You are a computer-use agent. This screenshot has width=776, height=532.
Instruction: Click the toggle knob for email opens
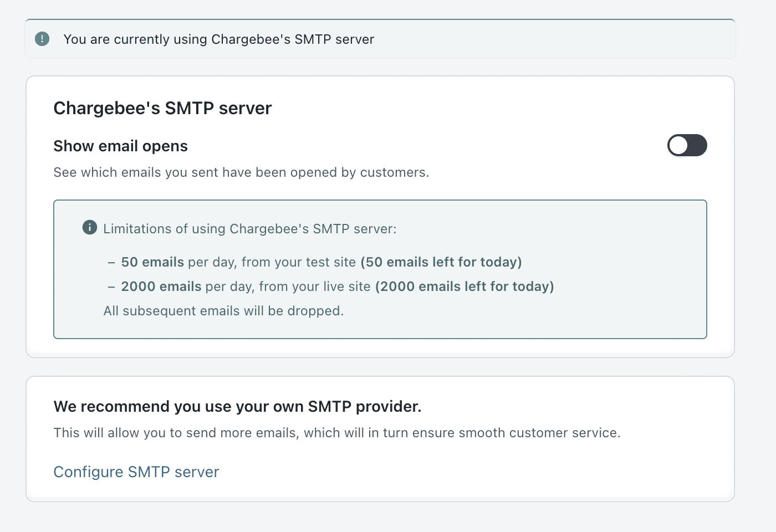coord(678,145)
